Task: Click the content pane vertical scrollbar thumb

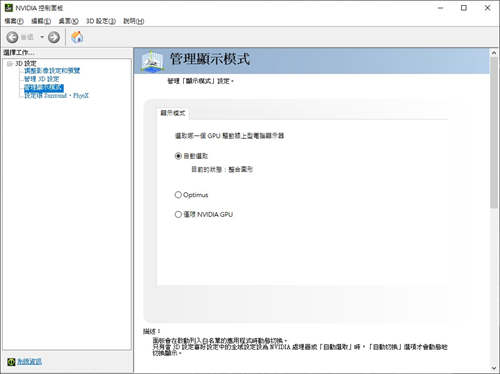Action: (x=494, y=133)
